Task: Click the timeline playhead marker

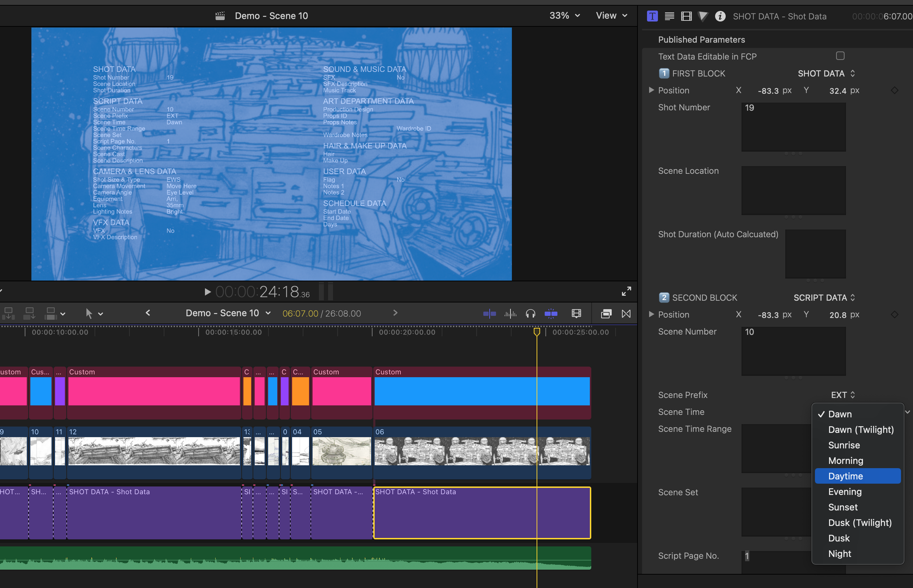Action: 537,332
